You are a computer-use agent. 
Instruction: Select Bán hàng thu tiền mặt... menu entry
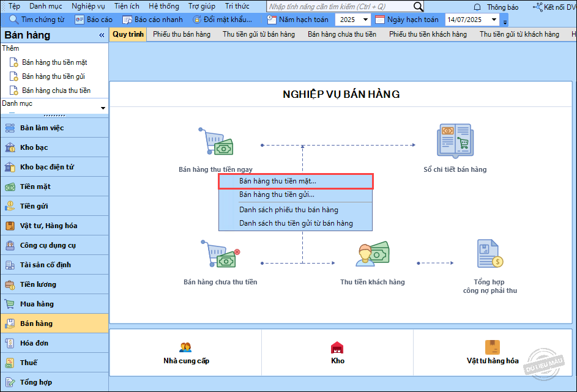(x=296, y=181)
